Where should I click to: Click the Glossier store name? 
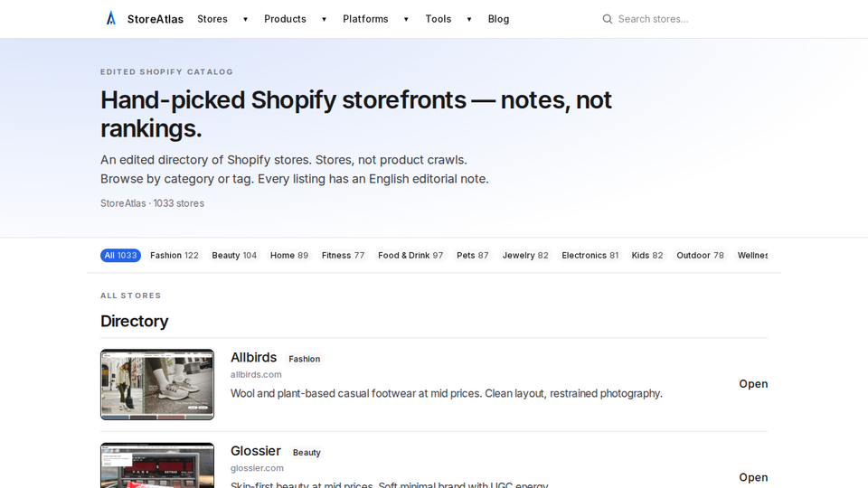coord(256,451)
